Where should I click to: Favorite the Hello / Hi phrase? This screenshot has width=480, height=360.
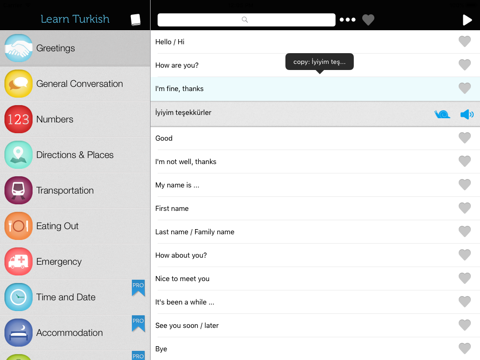(x=465, y=42)
